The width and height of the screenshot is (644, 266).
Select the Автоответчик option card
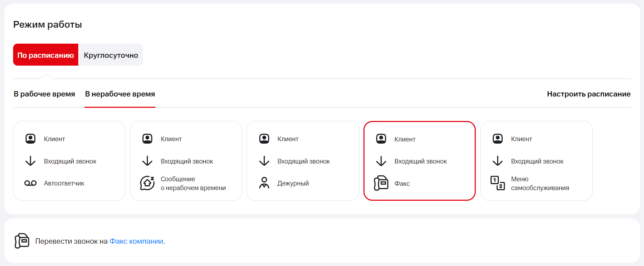tap(69, 161)
